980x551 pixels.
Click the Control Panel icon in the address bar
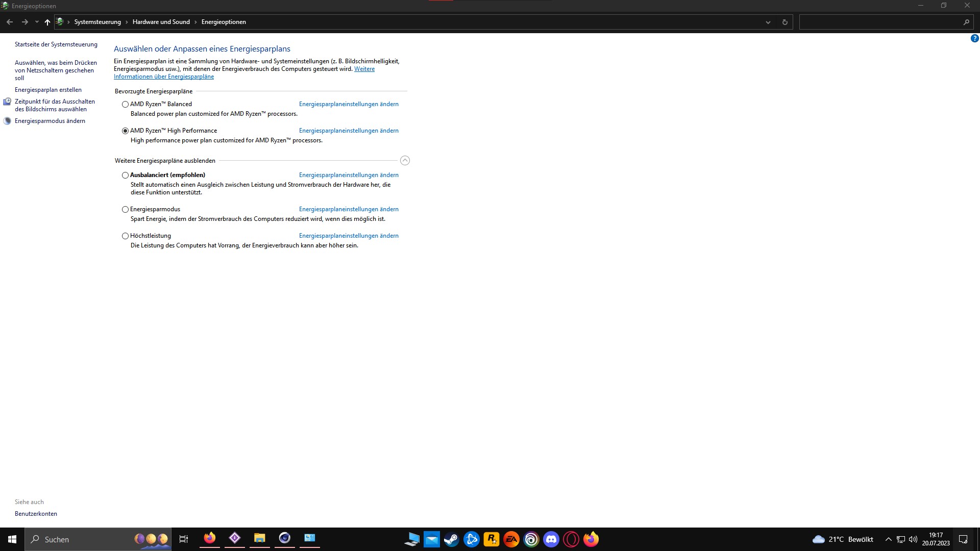point(60,22)
